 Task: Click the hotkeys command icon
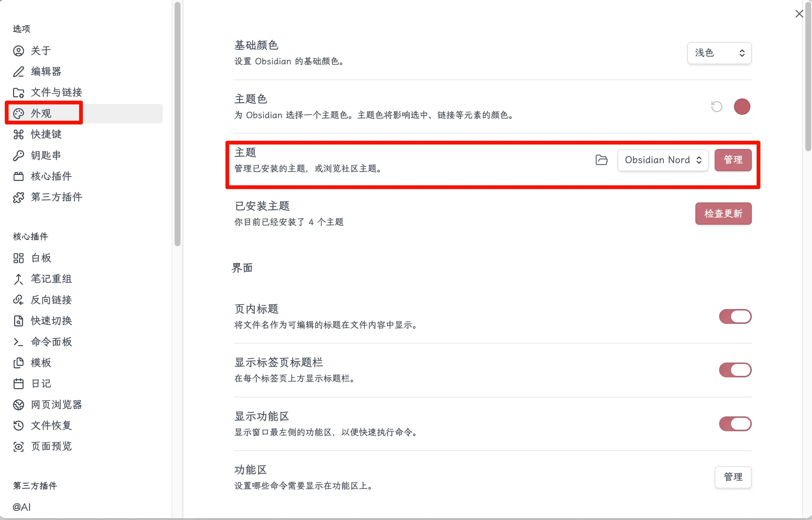[x=19, y=134]
